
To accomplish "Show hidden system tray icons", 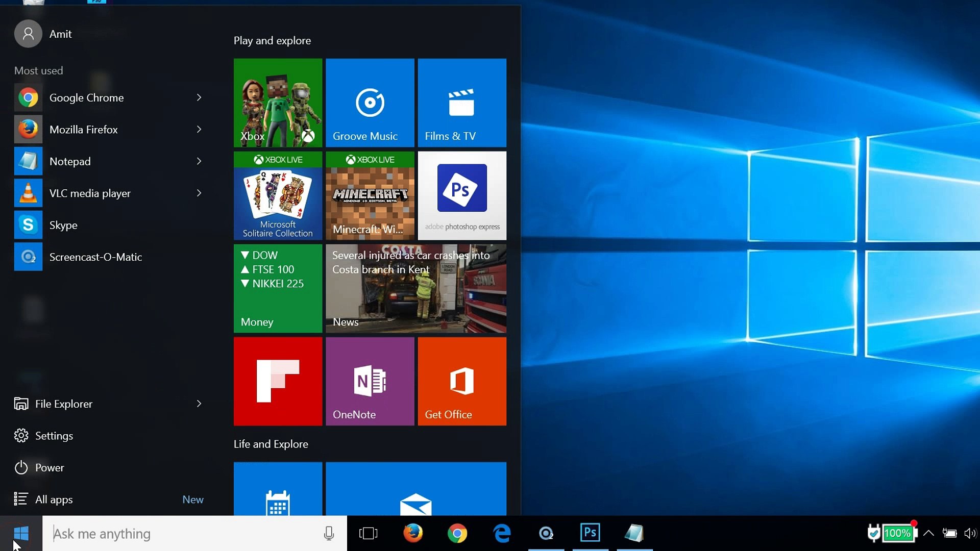I will tap(929, 533).
